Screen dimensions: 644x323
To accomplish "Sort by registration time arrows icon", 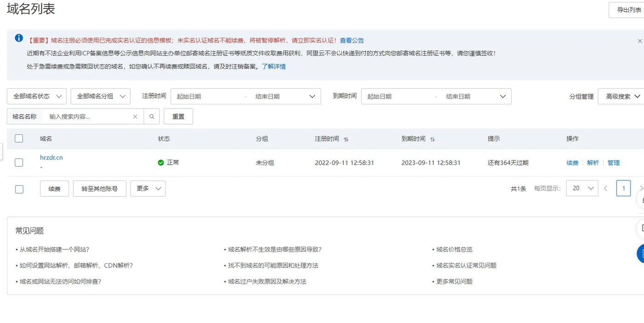I will pos(346,139).
